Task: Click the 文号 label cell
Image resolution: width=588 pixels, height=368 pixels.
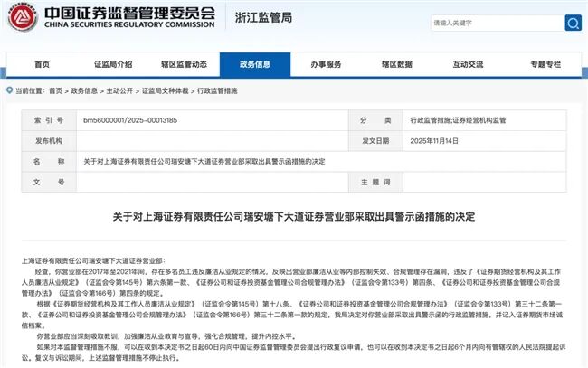Action: click(49, 182)
